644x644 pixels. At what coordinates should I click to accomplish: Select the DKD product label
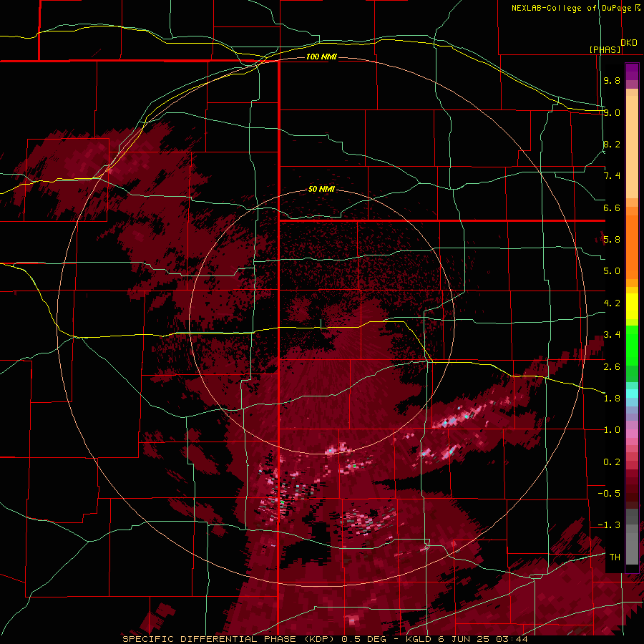[x=629, y=43]
